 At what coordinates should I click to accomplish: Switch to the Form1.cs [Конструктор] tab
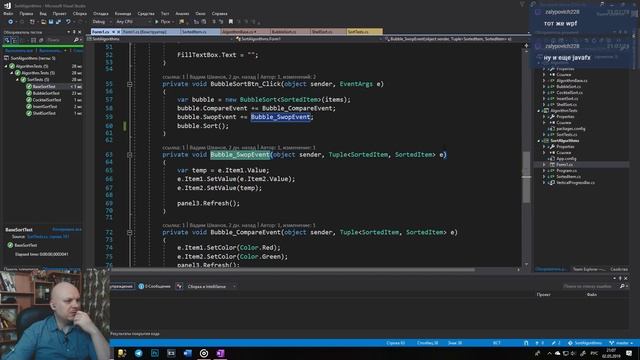coord(150,31)
